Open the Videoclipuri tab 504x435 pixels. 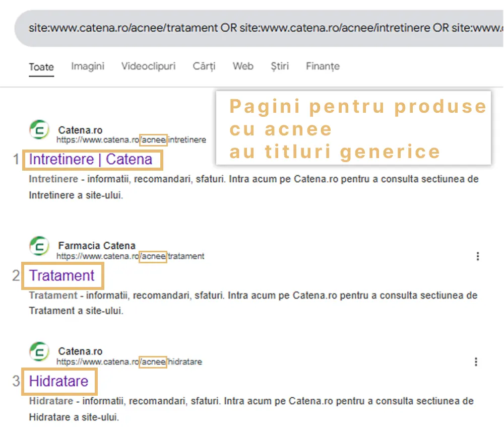148,66
